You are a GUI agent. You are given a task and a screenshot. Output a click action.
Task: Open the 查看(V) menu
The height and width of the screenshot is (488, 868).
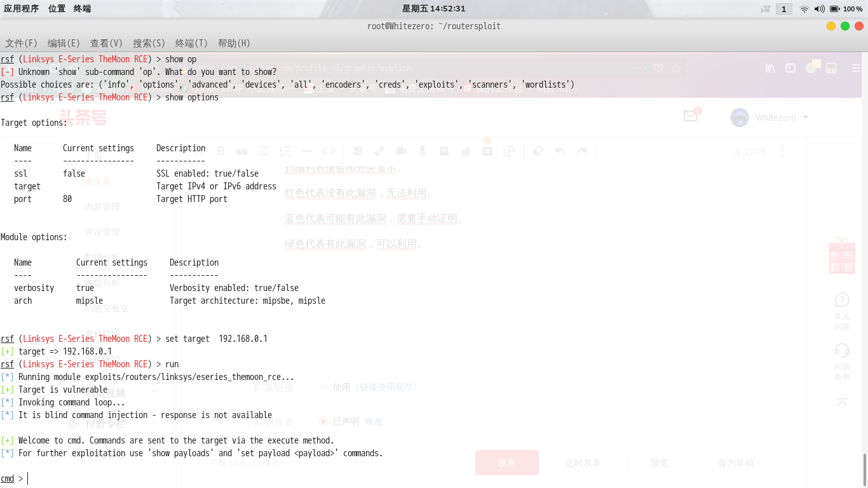(x=106, y=43)
